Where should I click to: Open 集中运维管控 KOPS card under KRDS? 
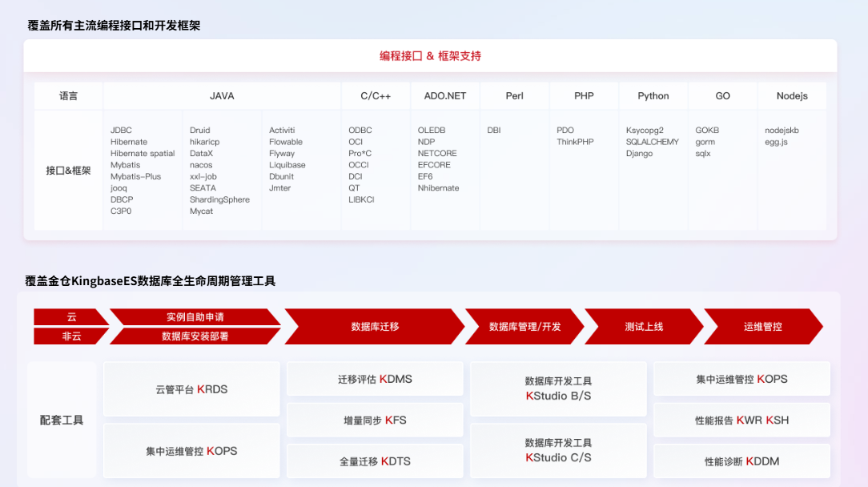[191, 451]
